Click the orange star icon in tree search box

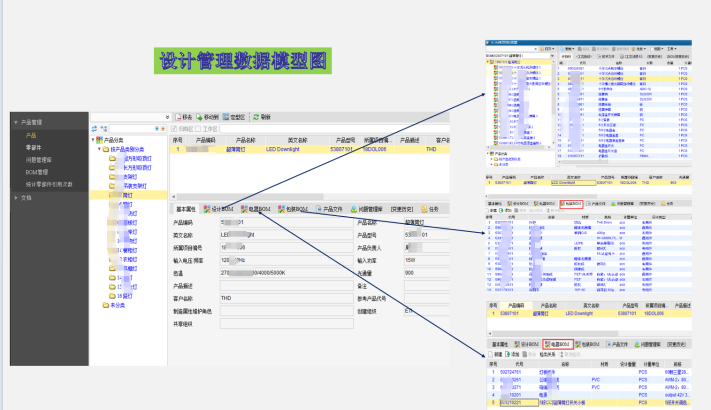(163, 129)
